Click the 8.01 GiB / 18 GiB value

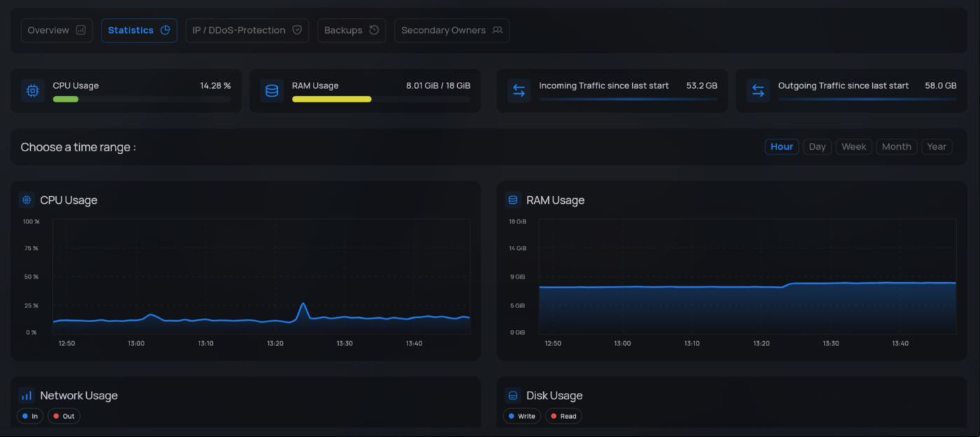tap(438, 85)
